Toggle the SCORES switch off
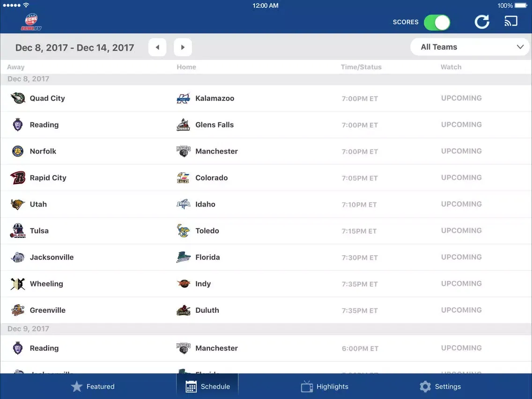Image resolution: width=532 pixels, height=399 pixels. click(x=437, y=22)
